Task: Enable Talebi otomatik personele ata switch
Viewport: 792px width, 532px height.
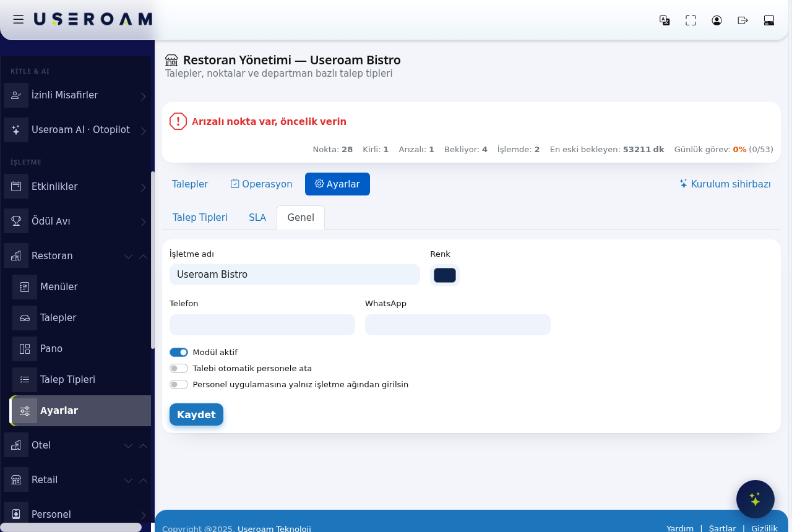Action: click(x=179, y=368)
